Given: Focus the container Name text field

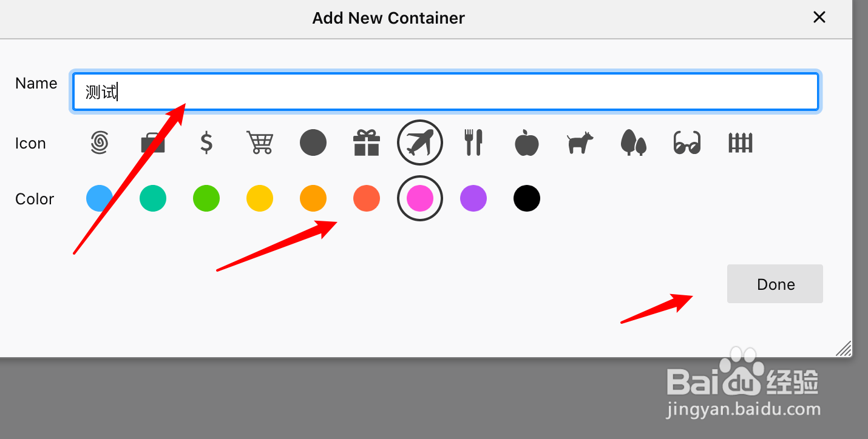Looking at the screenshot, I should point(446,92).
